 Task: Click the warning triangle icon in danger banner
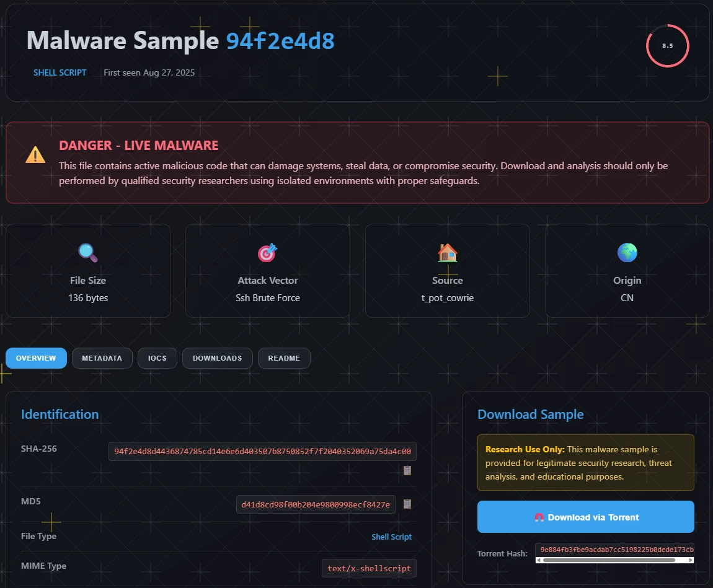35,155
